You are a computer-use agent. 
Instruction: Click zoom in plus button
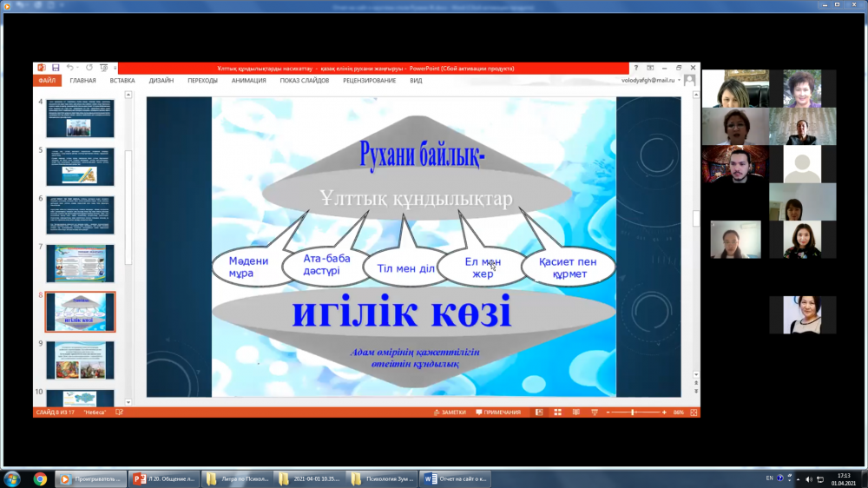(664, 412)
